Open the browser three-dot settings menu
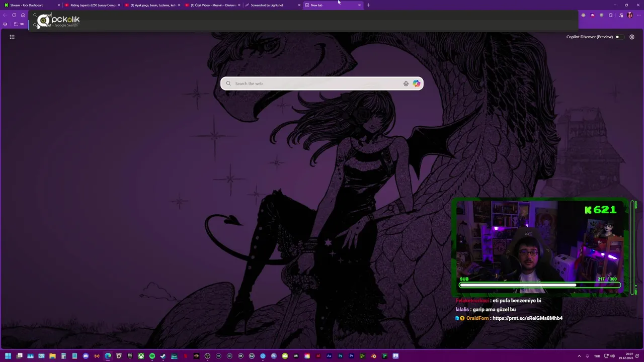 pos(639,15)
